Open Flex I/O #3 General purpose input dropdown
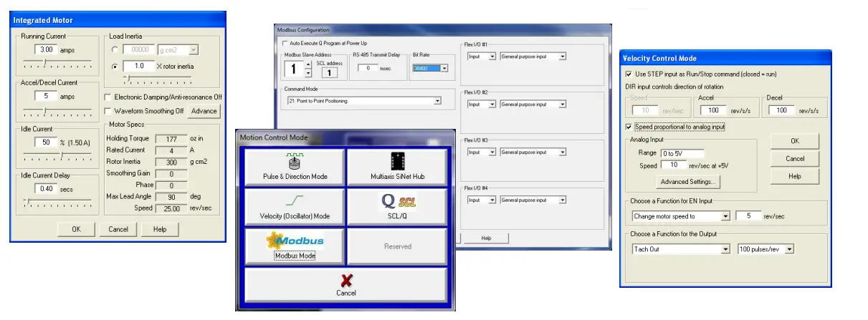The image size is (868, 320). [x=562, y=152]
